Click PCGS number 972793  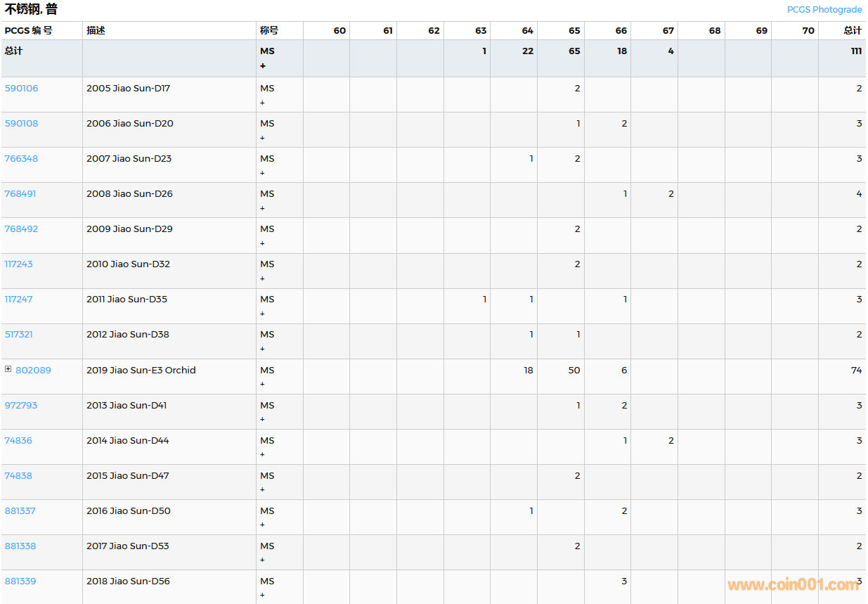pos(21,406)
